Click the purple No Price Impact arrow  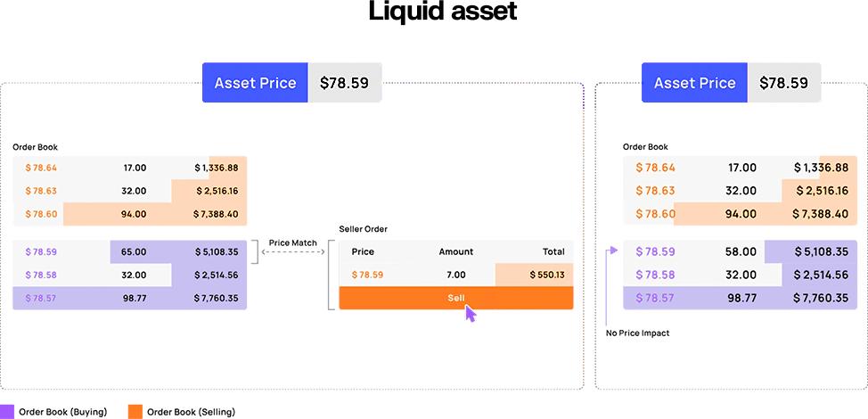608,285
